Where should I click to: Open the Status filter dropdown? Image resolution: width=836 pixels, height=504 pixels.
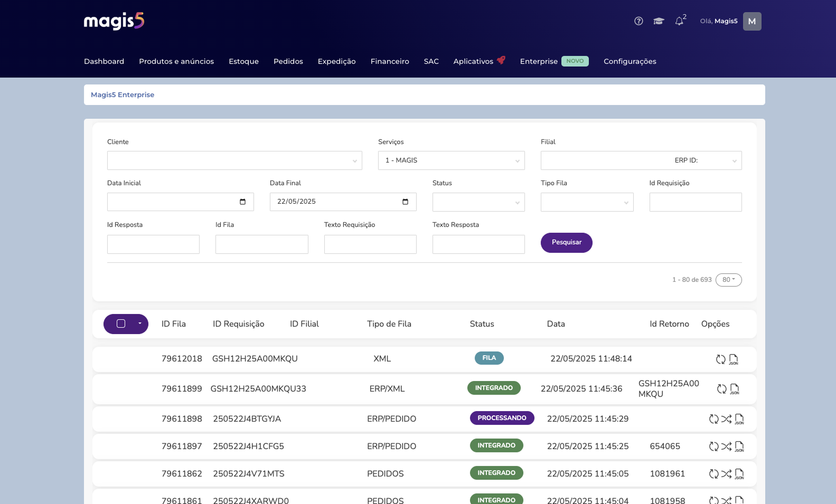(478, 202)
